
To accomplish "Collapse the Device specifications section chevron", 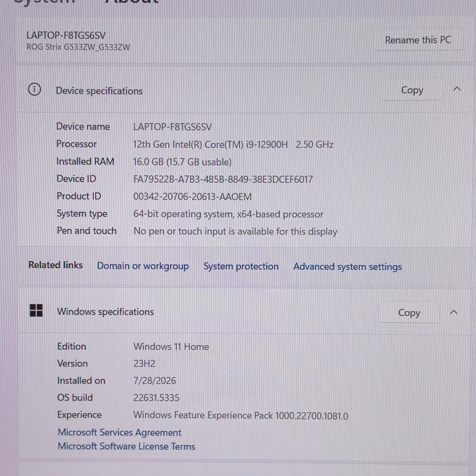I will click(x=457, y=89).
